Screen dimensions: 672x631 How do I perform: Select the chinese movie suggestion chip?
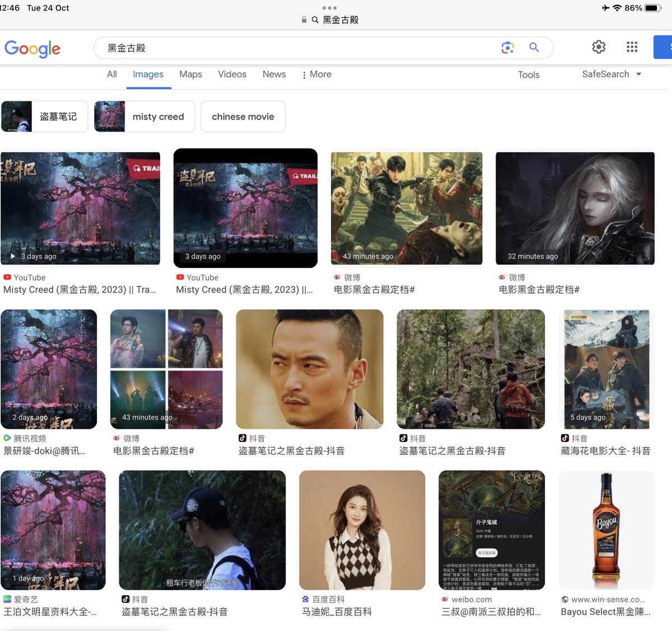click(x=243, y=117)
